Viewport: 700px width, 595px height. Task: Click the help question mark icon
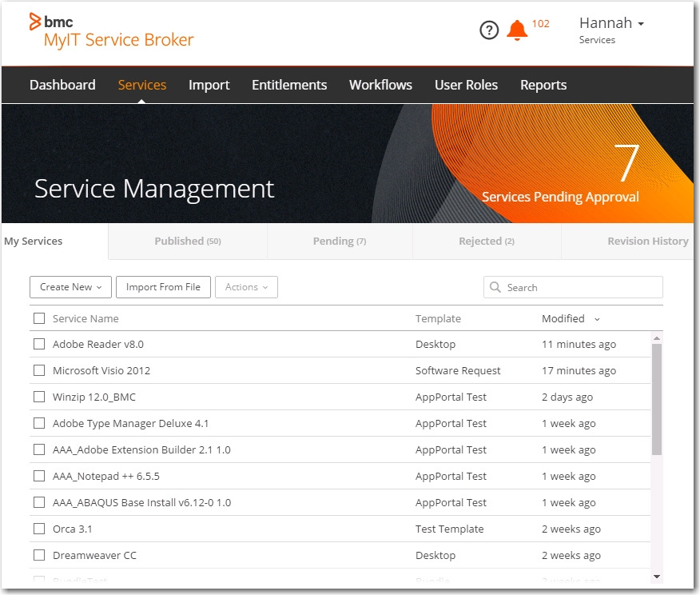489,30
